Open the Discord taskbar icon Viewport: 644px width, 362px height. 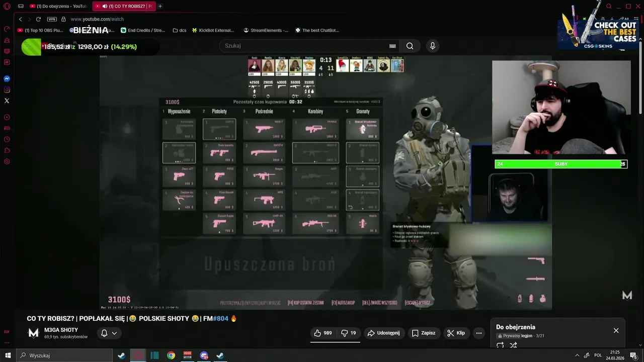[x=204, y=355]
